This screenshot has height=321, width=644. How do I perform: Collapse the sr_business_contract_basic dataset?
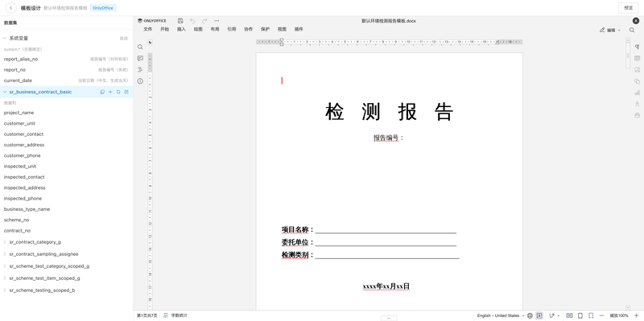(x=5, y=92)
